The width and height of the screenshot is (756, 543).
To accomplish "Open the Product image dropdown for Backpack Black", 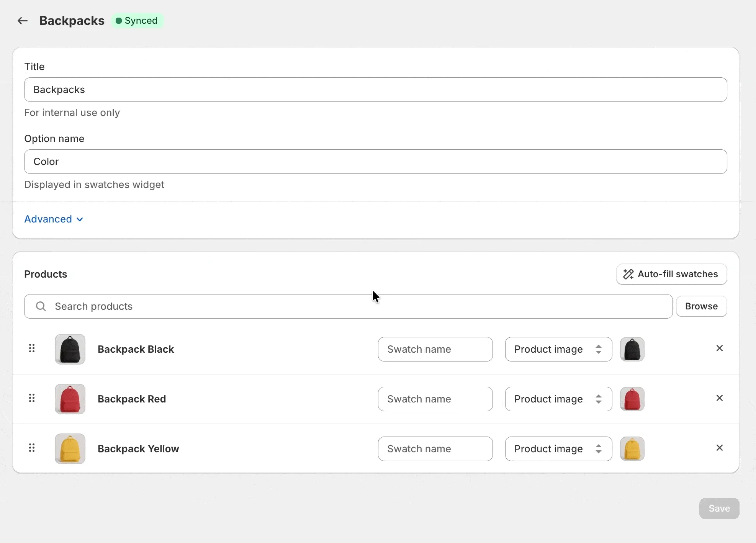I will click(558, 349).
